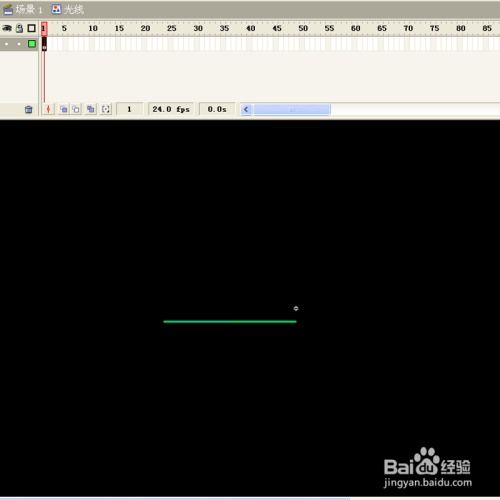Screen dimensions: 500x500
Task: Click frame 30 on the timeline ruler
Action: pyautogui.click(x=198, y=29)
